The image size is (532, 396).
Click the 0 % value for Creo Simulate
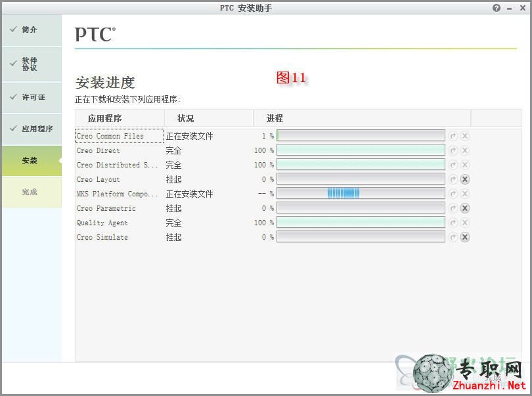tap(268, 237)
